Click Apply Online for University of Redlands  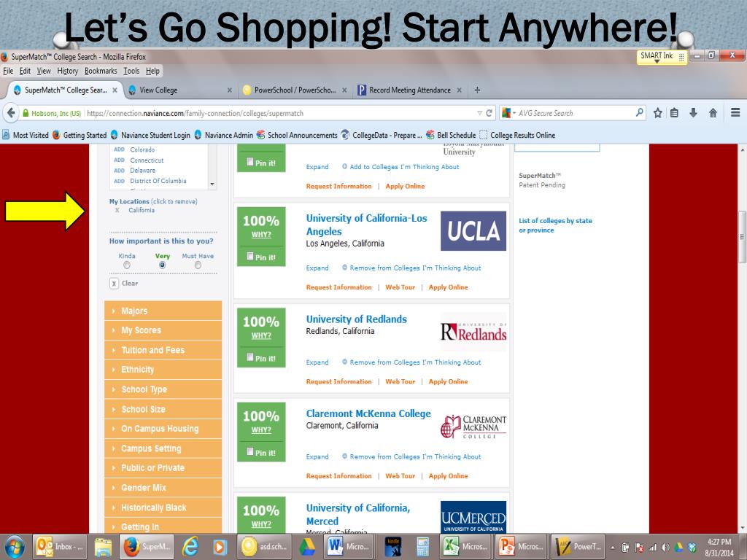pos(449,382)
